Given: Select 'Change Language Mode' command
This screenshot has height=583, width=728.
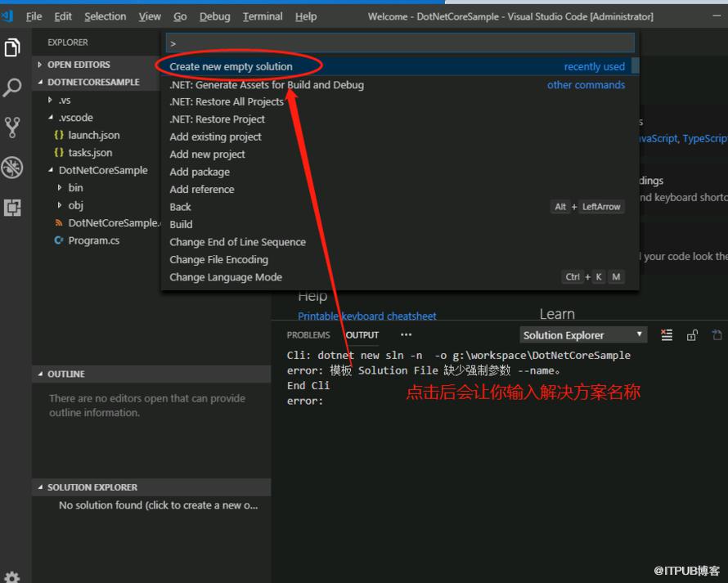Looking at the screenshot, I should [x=400, y=277].
